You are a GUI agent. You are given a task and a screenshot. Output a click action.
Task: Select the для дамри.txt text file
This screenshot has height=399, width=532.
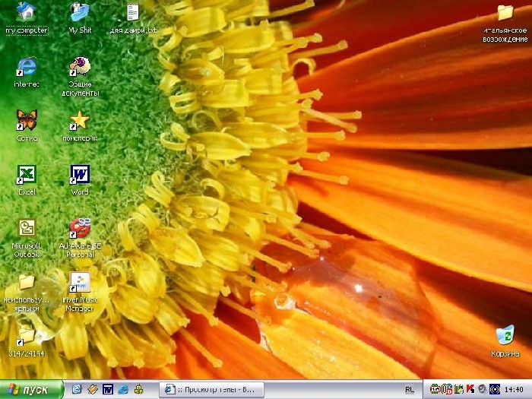pyautogui.click(x=133, y=13)
